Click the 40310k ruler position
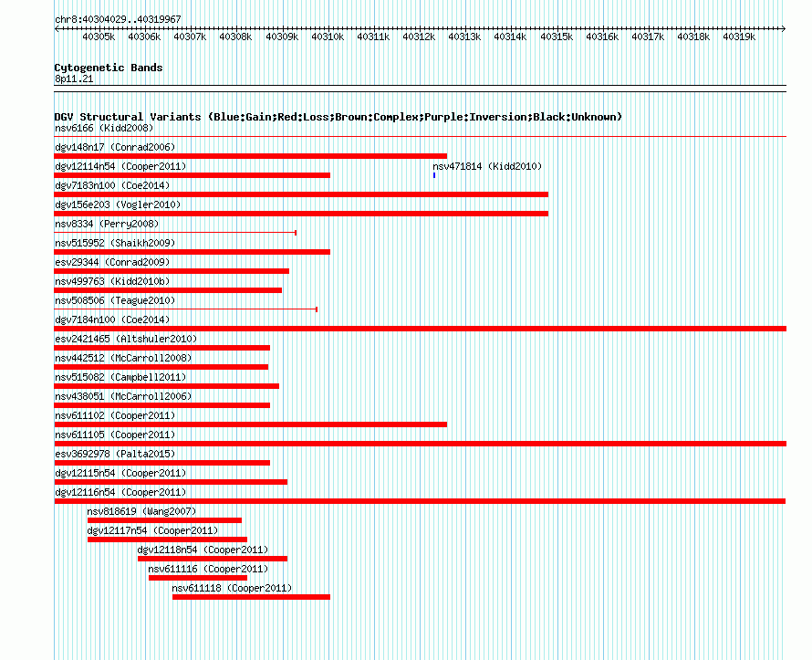Image resolution: width=812 pixels, height=660 pixels. (x=328, y=37)
